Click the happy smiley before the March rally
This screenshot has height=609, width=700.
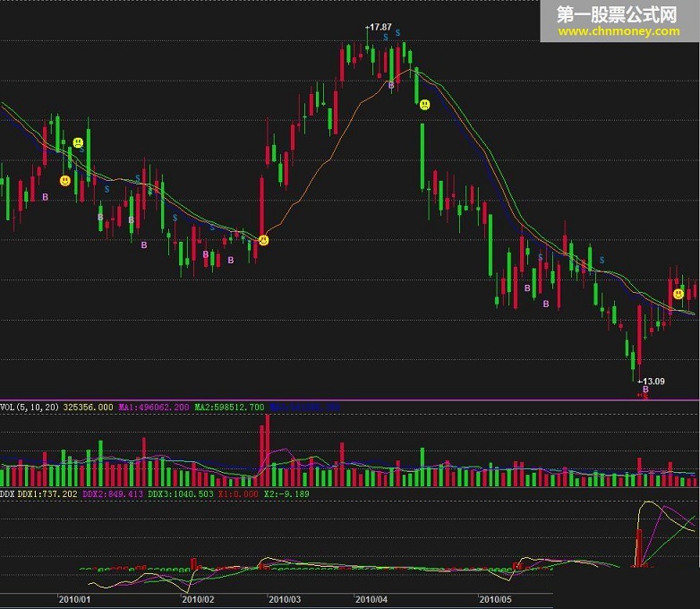[264, 240]
